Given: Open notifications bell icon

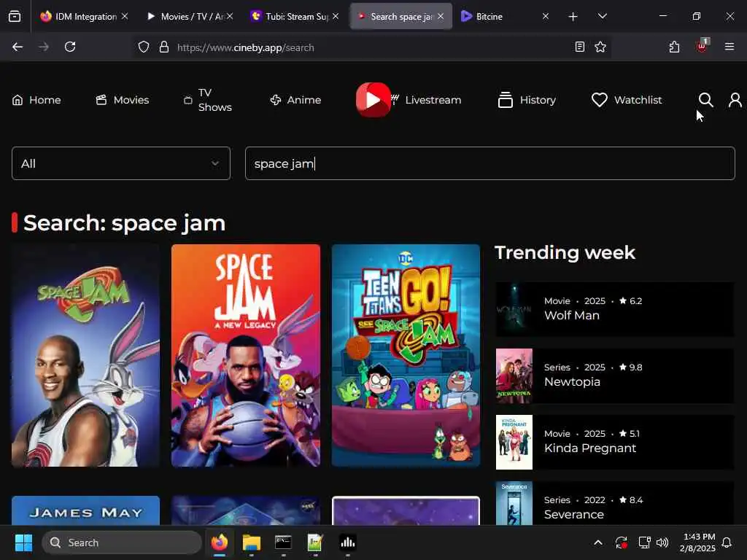Looking at the screenshot, I should [727, 542].
